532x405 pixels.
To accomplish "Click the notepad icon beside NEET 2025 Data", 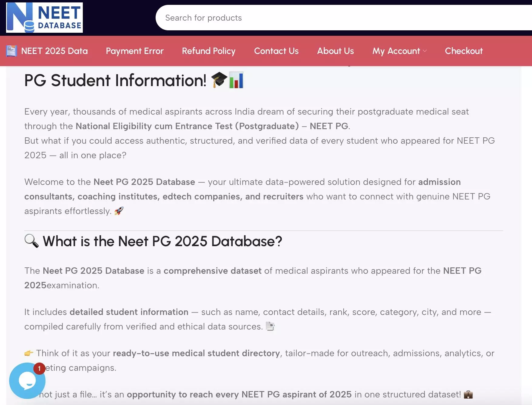I will pos(12,51).
